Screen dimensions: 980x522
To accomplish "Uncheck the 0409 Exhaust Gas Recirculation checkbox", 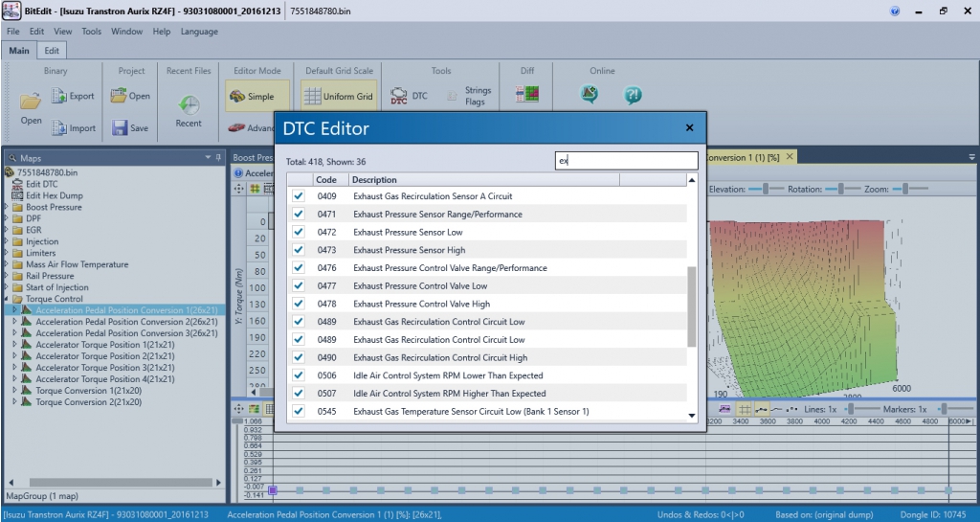I will coord(299,196).
